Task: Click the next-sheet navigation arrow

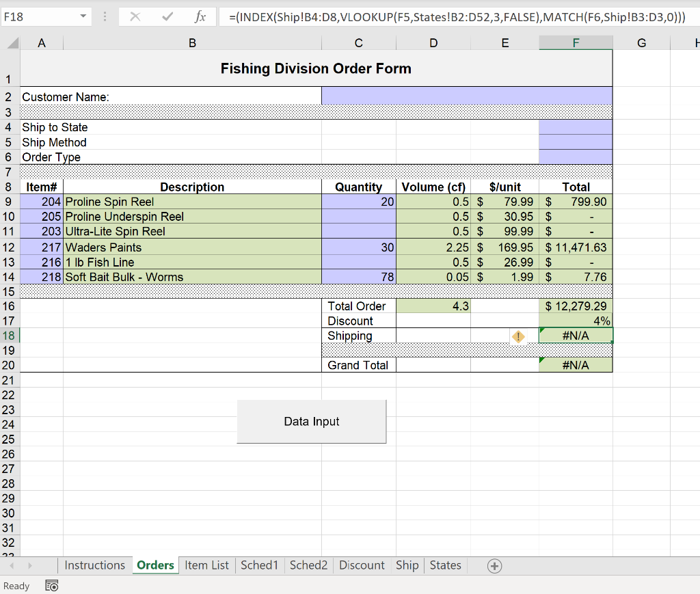Action: [x=31, y=565]
